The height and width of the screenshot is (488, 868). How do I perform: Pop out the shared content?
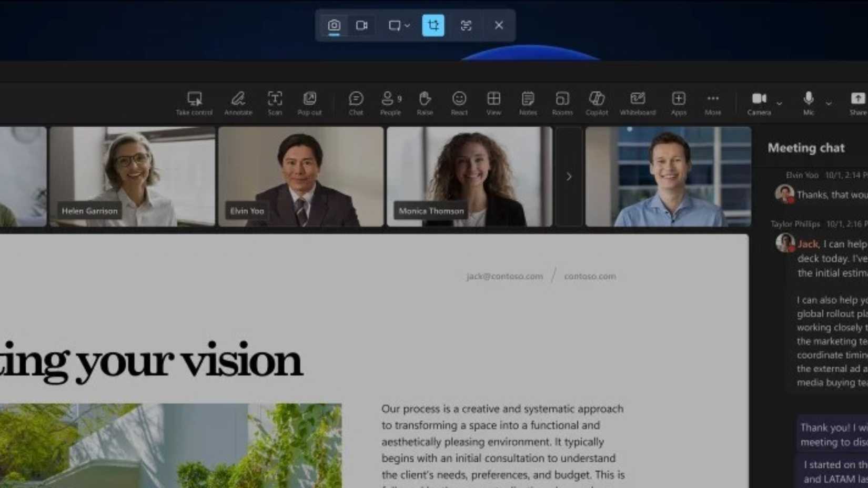point(309,103)
